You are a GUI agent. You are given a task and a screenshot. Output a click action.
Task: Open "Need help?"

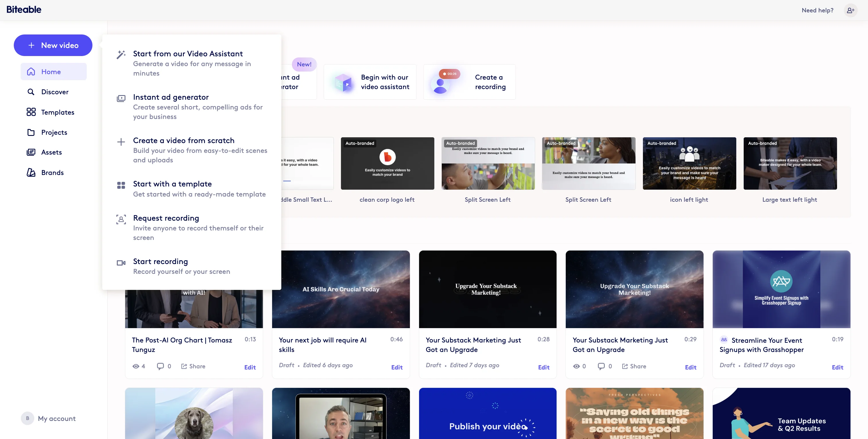817,10
